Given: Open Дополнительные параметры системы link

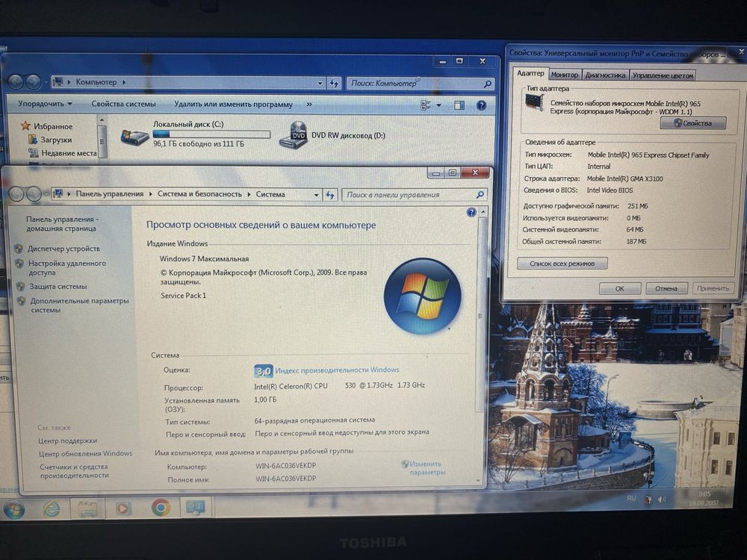Looking at the screenshot, I should pos(80,305).
